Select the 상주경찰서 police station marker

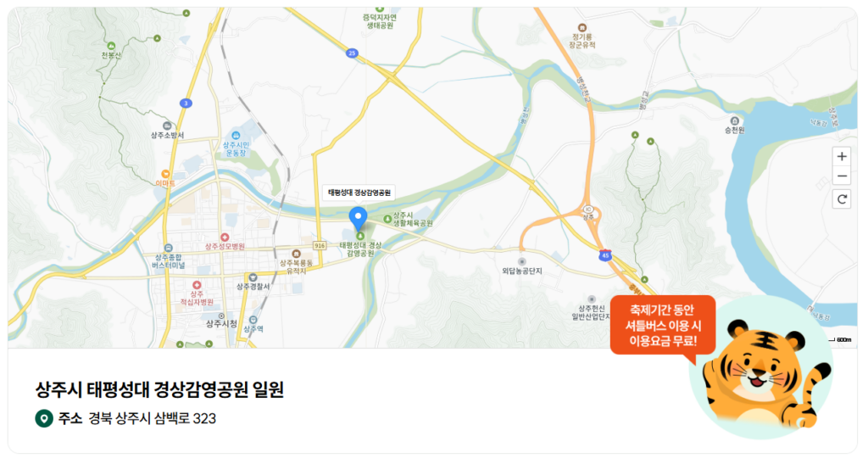253,277
